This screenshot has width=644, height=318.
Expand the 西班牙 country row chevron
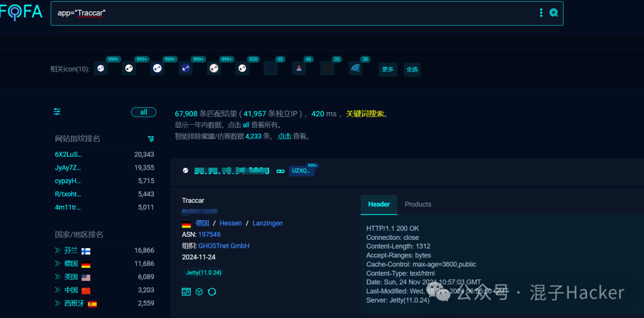(x=57, y=303)
